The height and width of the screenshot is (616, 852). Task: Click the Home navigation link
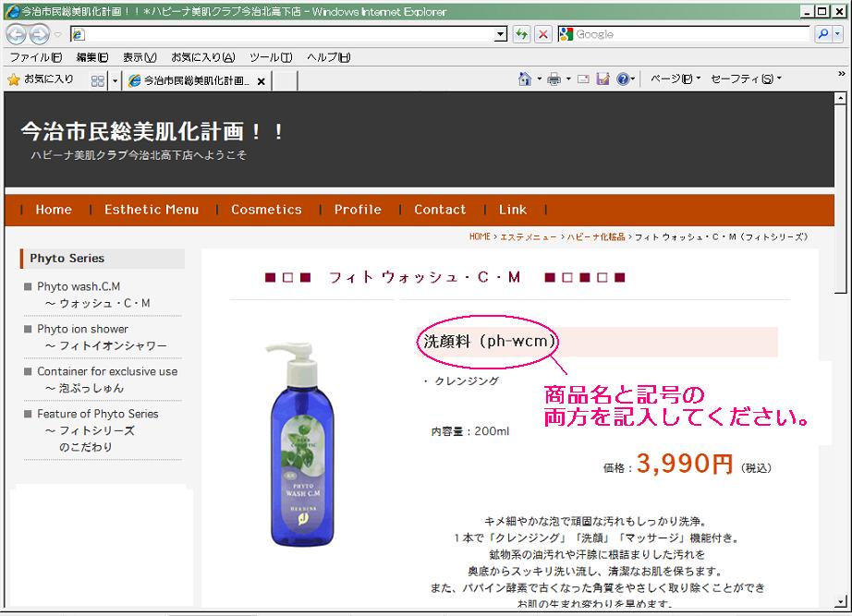point(54,210)
